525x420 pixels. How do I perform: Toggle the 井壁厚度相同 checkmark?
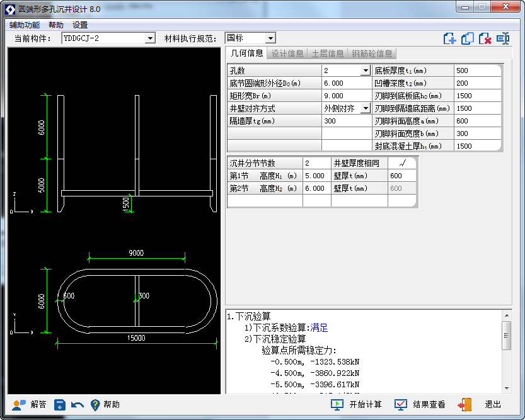pos(402,163)
